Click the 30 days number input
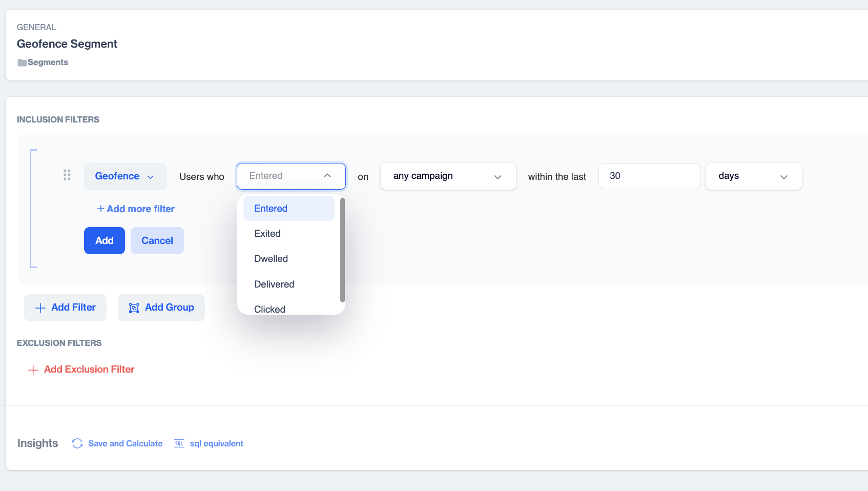This screenshot has height=491, width=868. pos(649,176)
